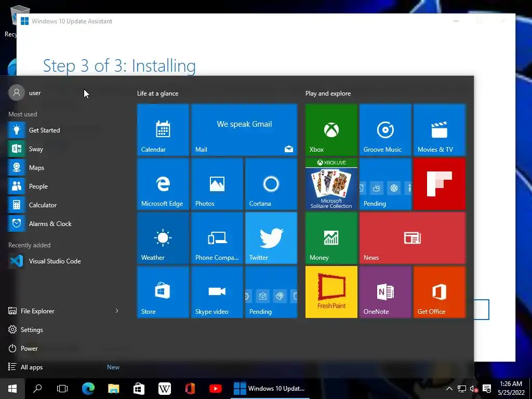Image resolution: width=532 pixels, height=399 pixels.
Task: Click the muted volume tray icon
Action: pyautogui.click(x=474, y=389)
